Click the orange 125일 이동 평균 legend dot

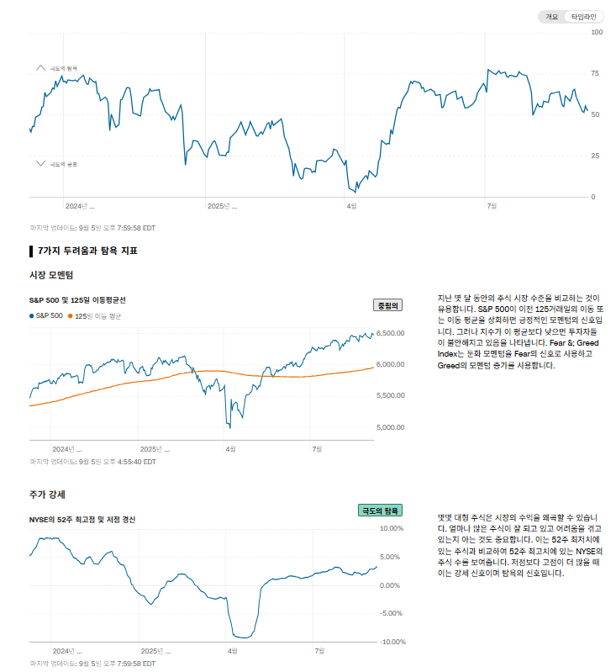point(71,316)
